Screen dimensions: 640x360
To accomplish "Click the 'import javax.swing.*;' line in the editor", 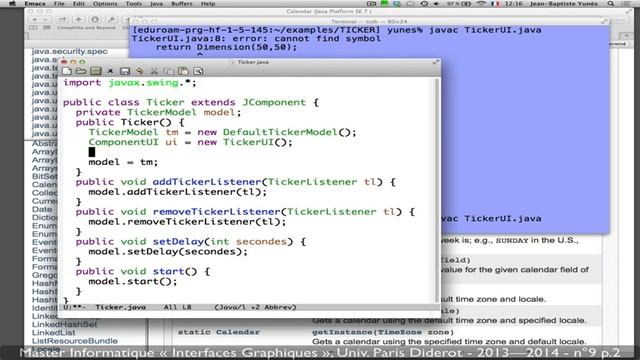I will pyautogui.click(x=130, y=83).
